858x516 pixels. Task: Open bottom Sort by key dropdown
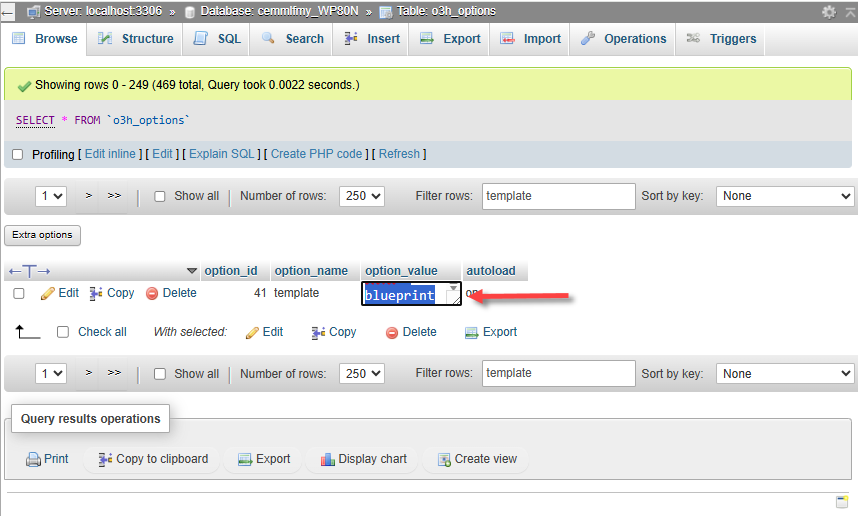785,374
